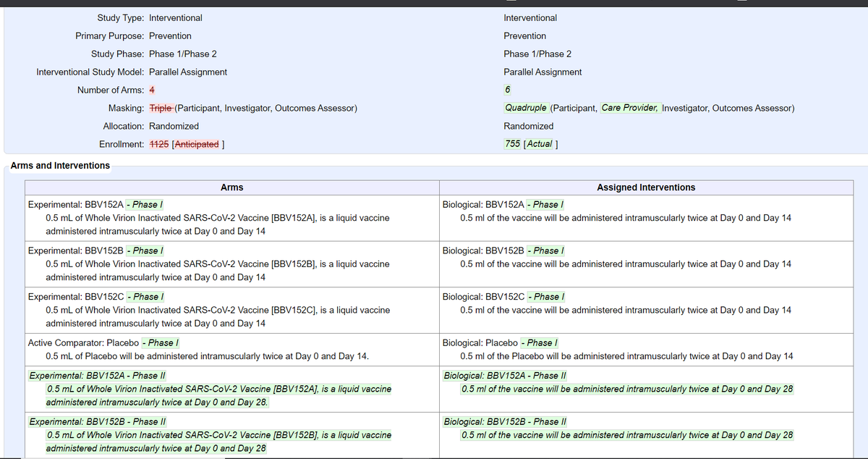Click the new enrollment value '755'

click(513, 143)
